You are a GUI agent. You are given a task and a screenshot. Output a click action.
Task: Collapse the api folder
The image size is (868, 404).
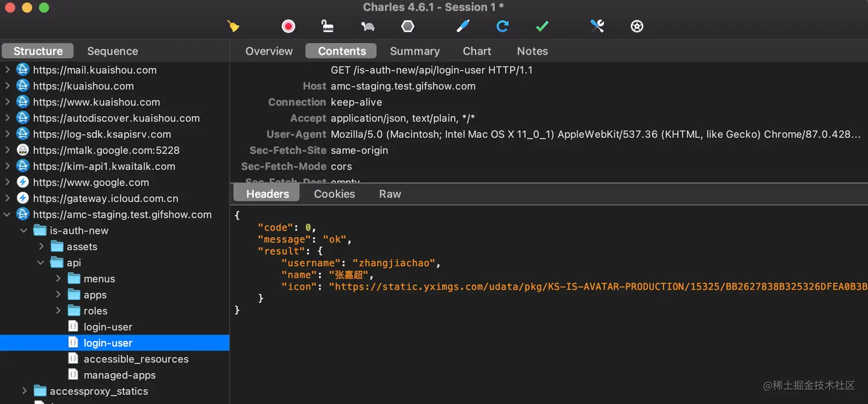[41, 263]
